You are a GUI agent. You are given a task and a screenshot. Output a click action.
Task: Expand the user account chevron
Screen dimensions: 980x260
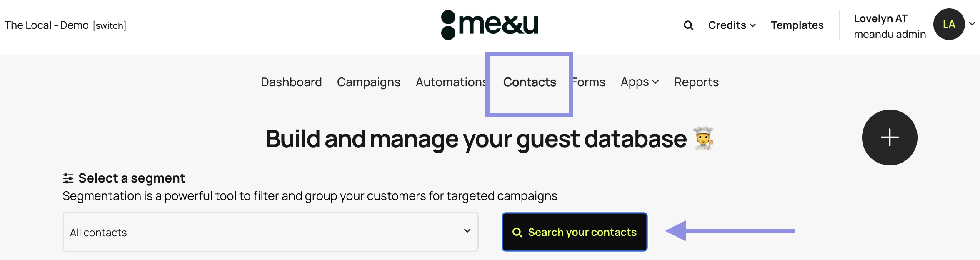pos(972,24)
